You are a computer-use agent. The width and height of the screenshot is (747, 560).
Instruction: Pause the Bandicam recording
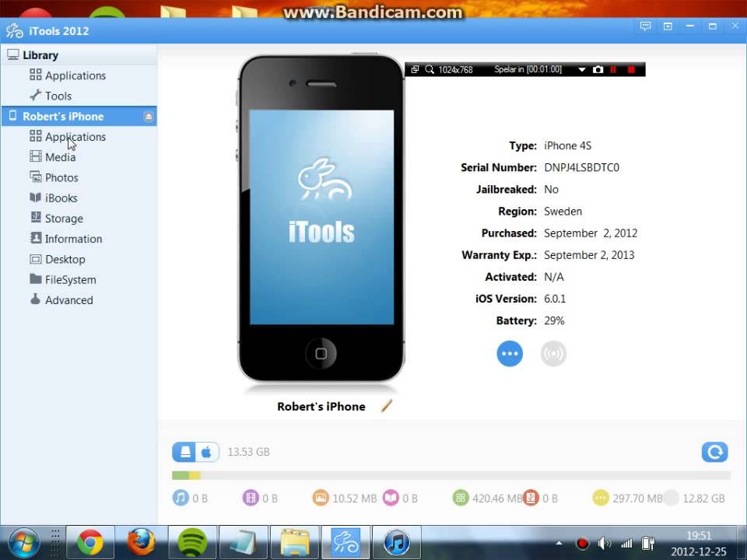click(613, 69)
